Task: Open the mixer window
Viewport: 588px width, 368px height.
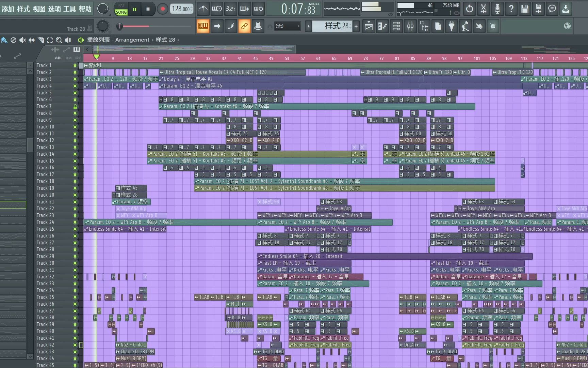Action: (x=410, y=26)
